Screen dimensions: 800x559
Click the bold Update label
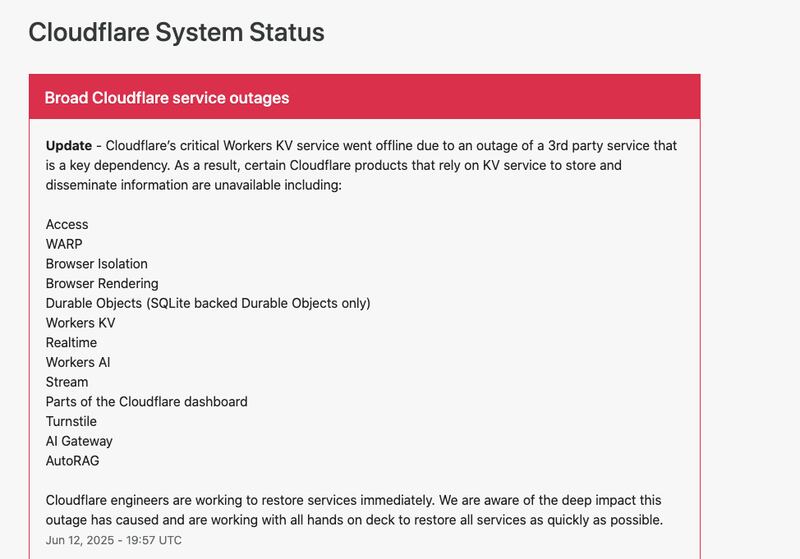[x=67, y=146]
